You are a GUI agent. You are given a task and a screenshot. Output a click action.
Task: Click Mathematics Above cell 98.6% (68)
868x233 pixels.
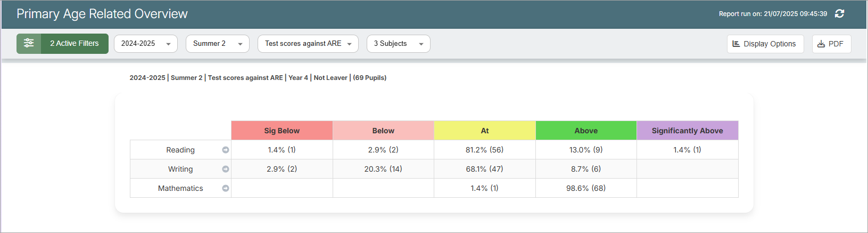click(x=586, y=188)
